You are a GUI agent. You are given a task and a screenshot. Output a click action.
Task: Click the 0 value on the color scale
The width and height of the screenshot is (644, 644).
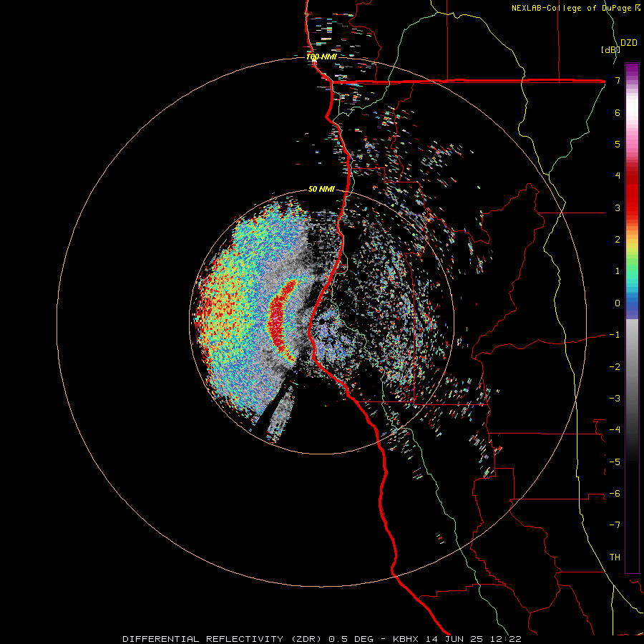(618, 303)
